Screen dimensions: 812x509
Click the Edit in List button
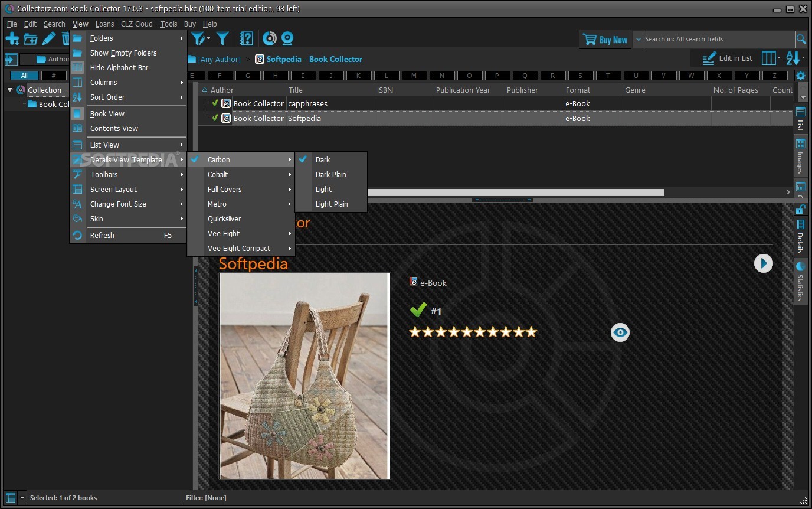[x=727, y=58]
